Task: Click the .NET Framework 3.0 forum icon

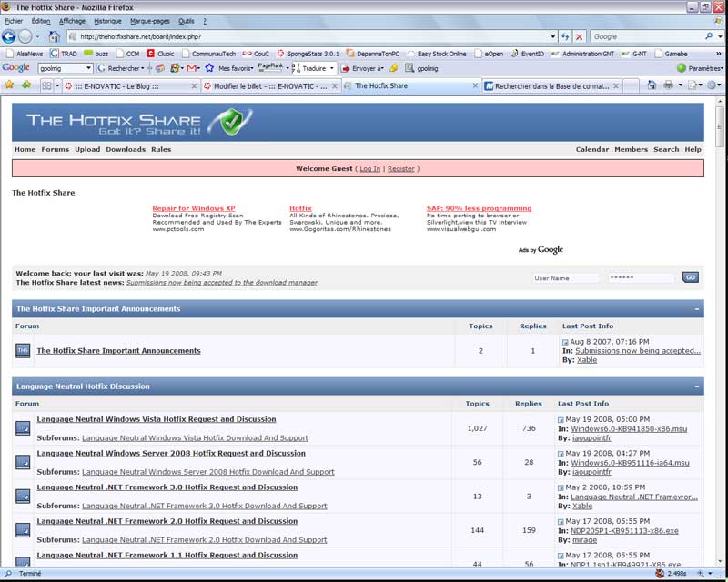Action: coord(23,496)
